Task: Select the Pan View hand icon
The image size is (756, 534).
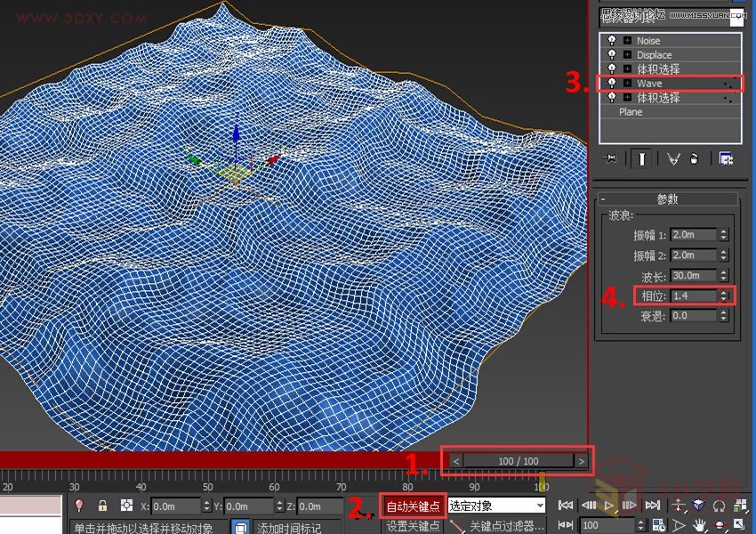Action: tap(698, 525)
